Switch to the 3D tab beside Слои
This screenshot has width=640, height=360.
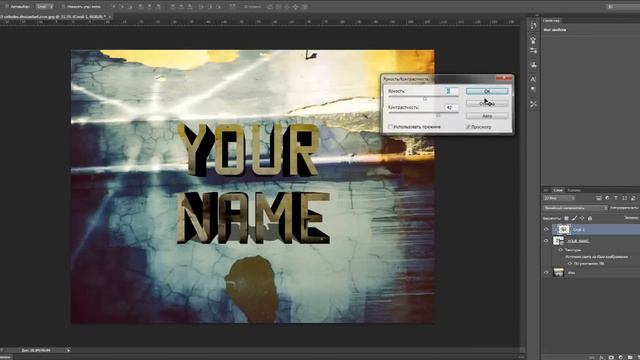click(x=546, y=190)
